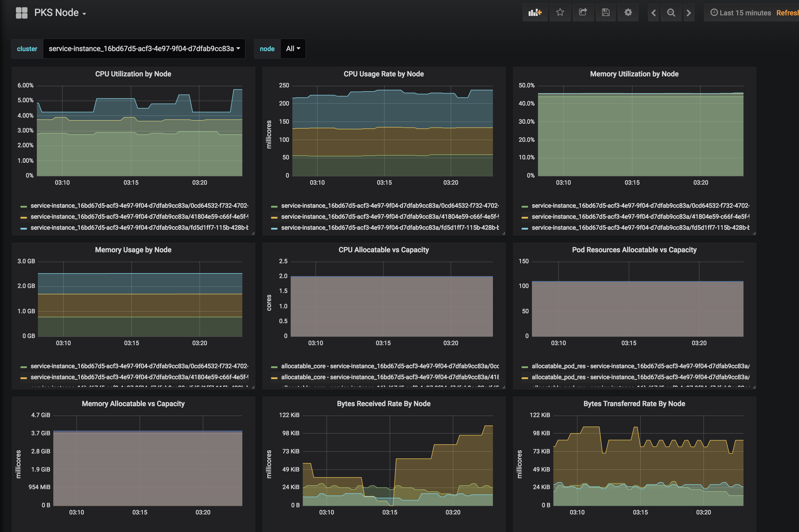Expand the node All dropdown

(x=293, y=49)
